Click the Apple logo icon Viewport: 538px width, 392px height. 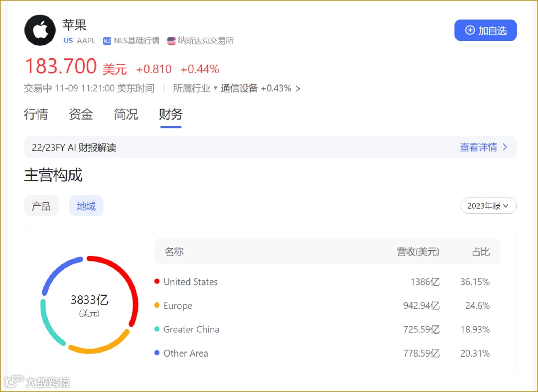coord(40,30)
